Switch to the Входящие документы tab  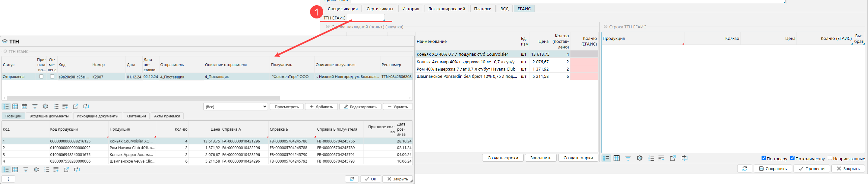(x=49, y=116)
